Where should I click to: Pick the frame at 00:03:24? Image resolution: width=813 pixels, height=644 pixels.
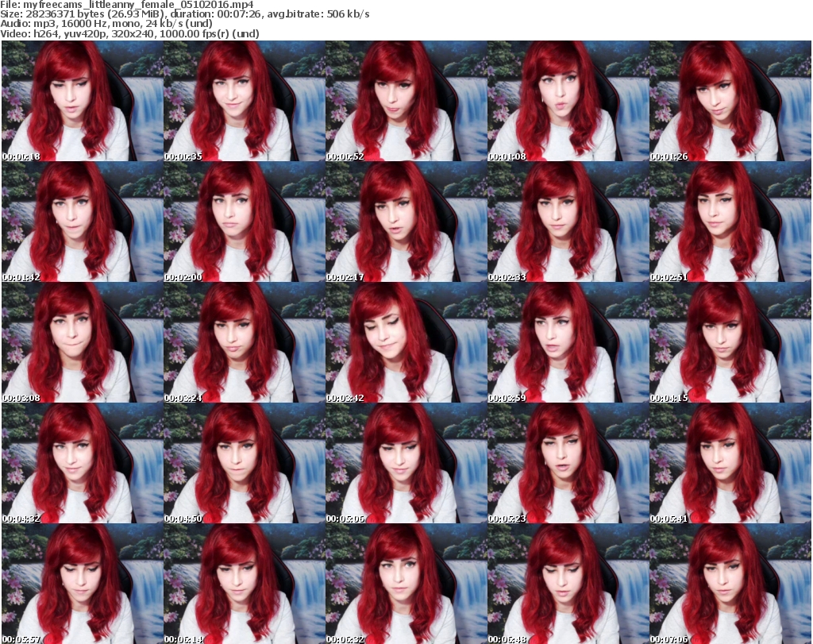pyautogui.click(x=245, y=342)
